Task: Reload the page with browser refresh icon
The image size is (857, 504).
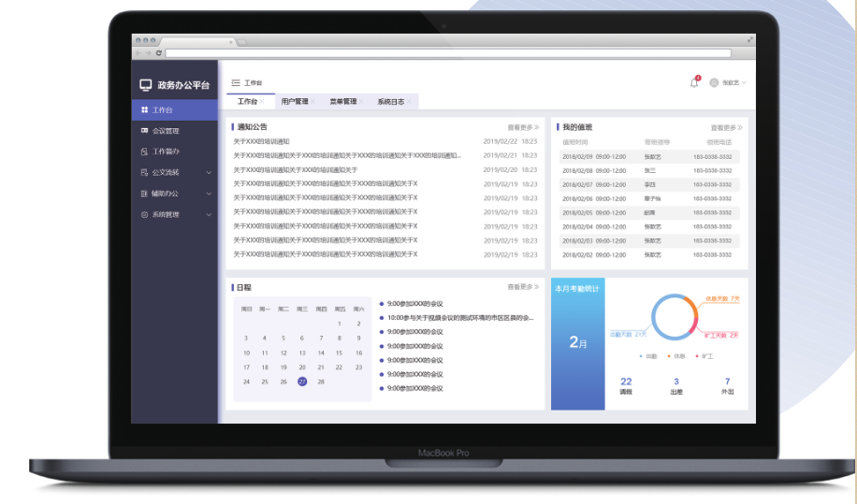Action: point(158,53)
